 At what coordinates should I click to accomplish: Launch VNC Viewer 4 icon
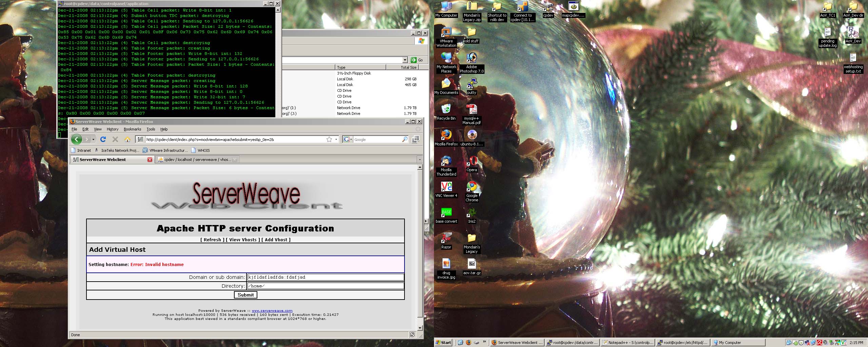[446, 190]
